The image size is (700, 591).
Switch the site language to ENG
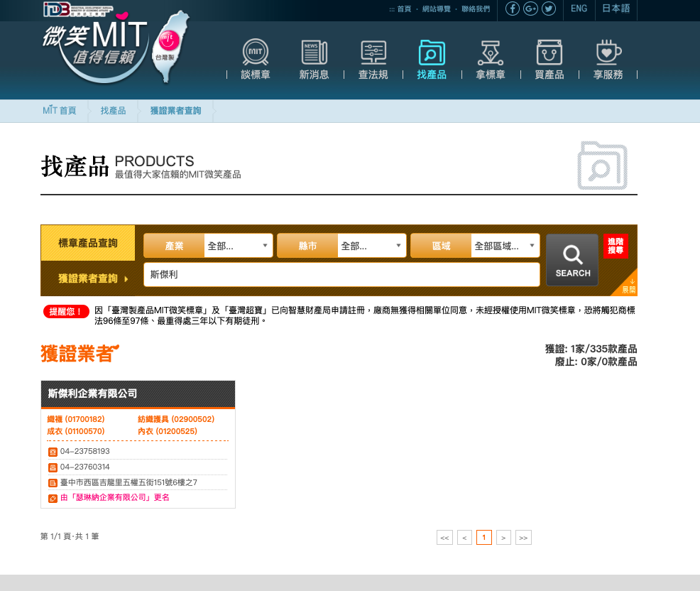579,9
